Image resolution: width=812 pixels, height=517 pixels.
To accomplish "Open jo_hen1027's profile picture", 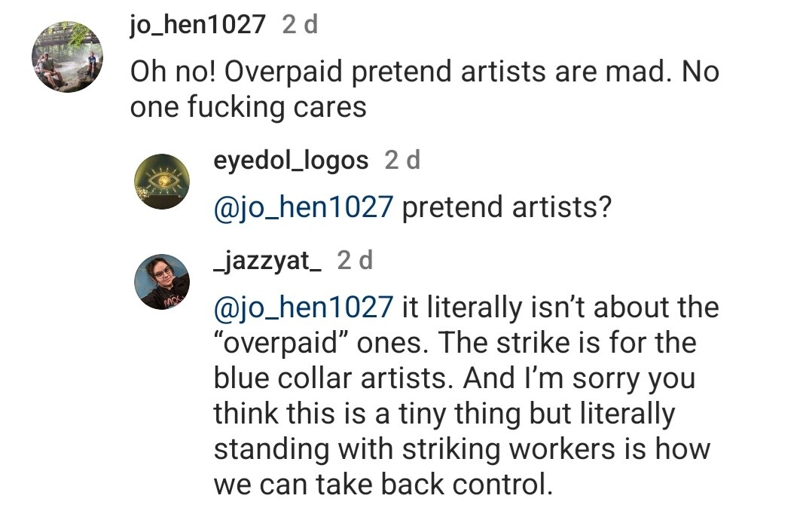I will tap(67, 57).
